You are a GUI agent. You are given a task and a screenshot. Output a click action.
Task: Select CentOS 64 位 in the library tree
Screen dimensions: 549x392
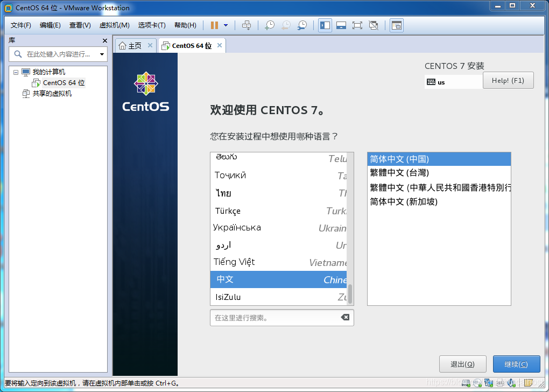(x=64, y=83)
